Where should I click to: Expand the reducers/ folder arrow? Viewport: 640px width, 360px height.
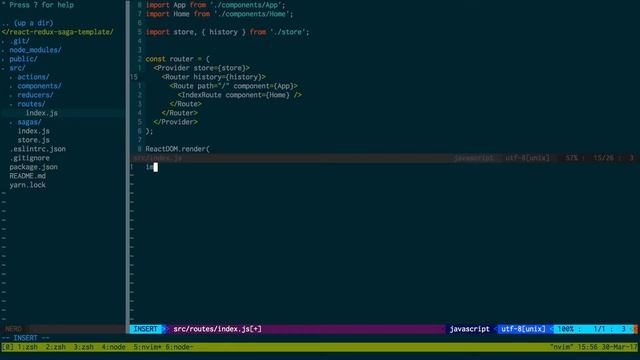tap(11, 95)
